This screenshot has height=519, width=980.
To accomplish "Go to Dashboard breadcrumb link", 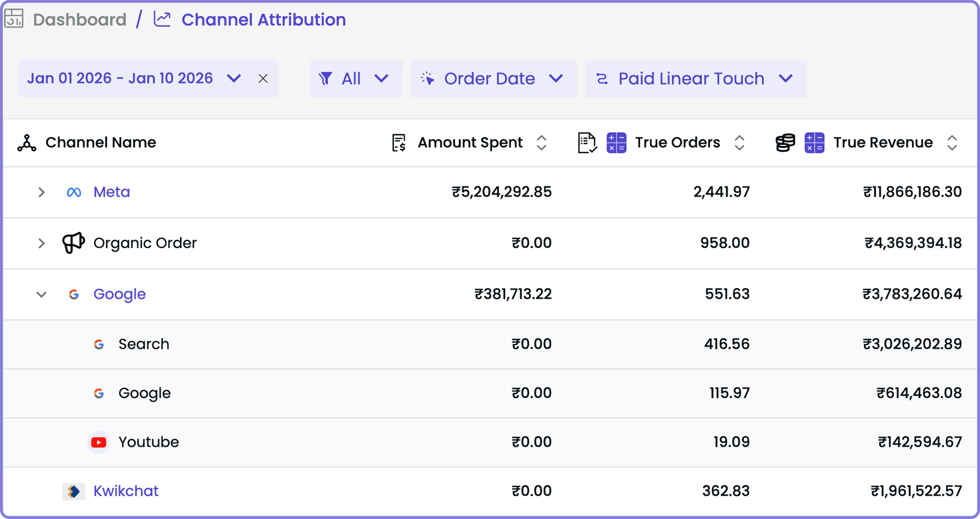I will (x=80, y=19).
